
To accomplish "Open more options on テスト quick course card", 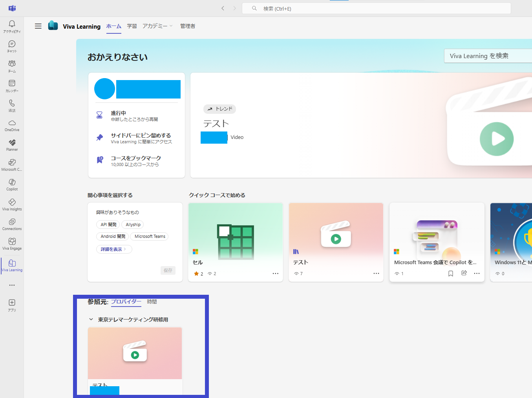I will (376, 274).
